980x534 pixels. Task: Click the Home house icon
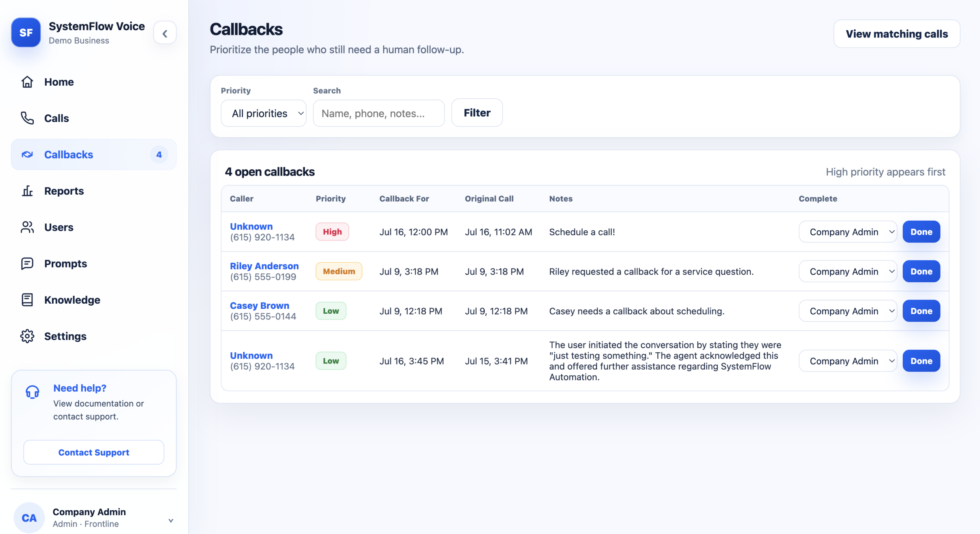(27, 82)
